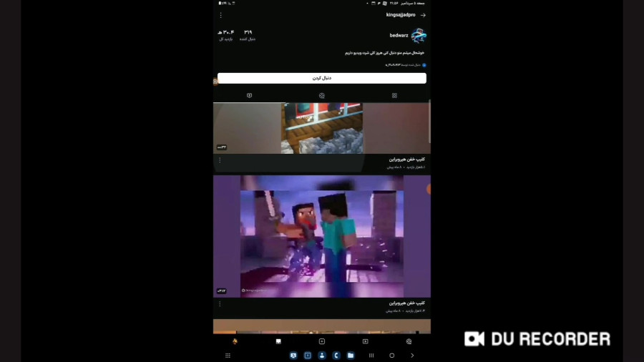Open the second video title text
This screenshot has width=644, height=362.
[406, 303]
